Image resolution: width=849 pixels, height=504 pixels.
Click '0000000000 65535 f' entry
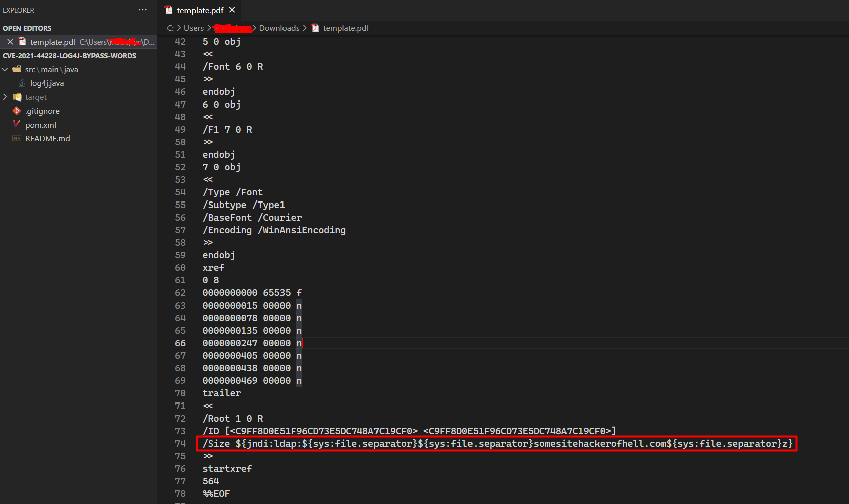(x=252, y=293)
